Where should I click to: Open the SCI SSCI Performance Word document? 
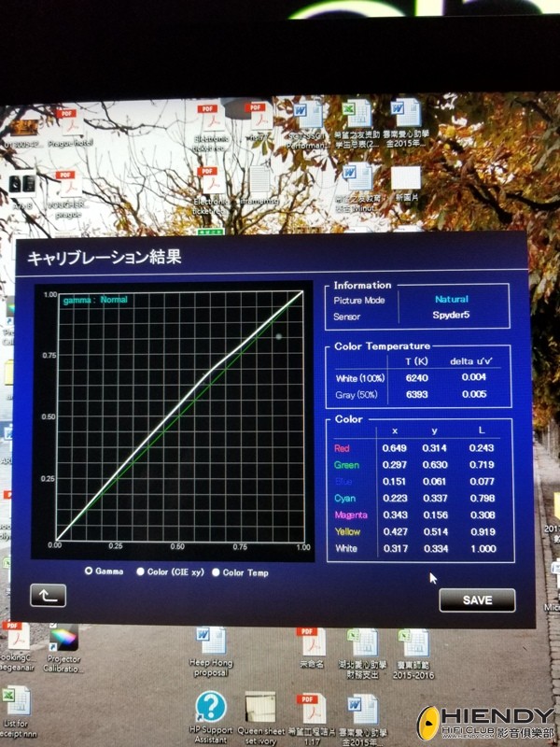click(307, 117)
